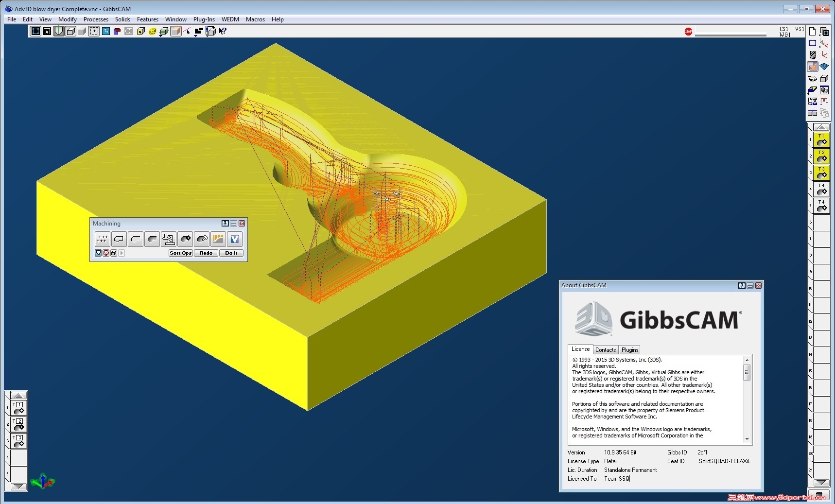Click the holes machining process icon
Viewport: 835px width, 504px height.
102,239
